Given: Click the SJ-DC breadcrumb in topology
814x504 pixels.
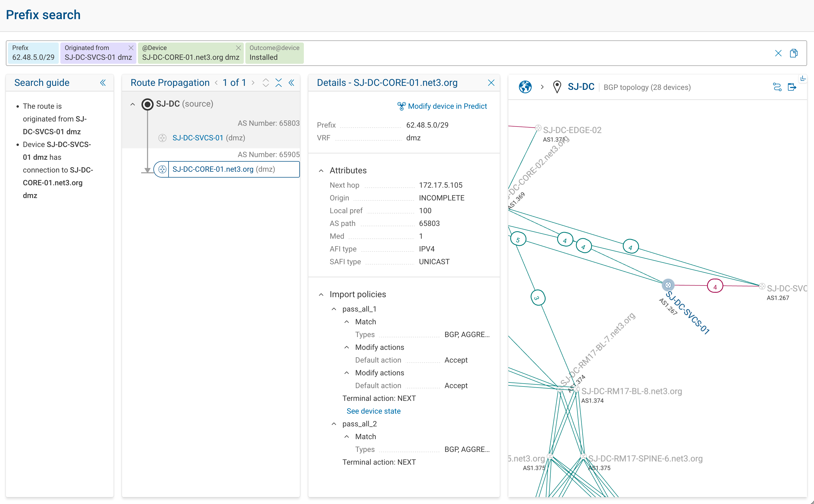Looking at the screenshot, I should (581, 87).
